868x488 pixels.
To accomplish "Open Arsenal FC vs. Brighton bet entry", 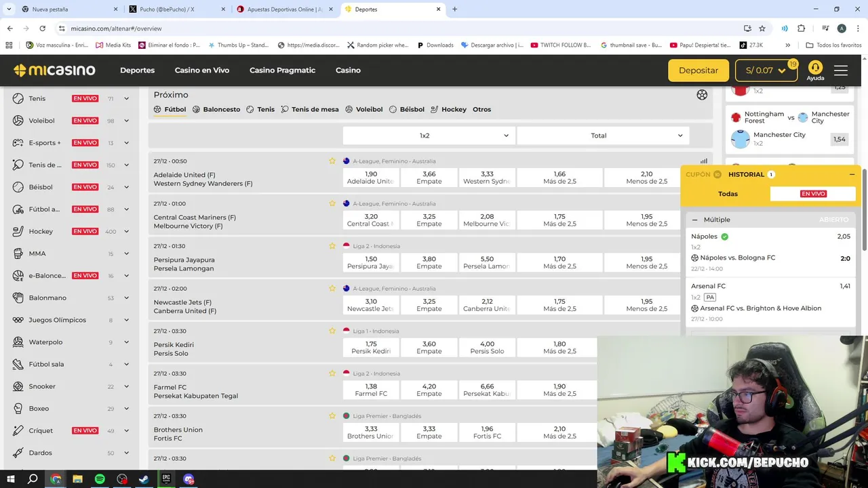I will tap(770, 303).
